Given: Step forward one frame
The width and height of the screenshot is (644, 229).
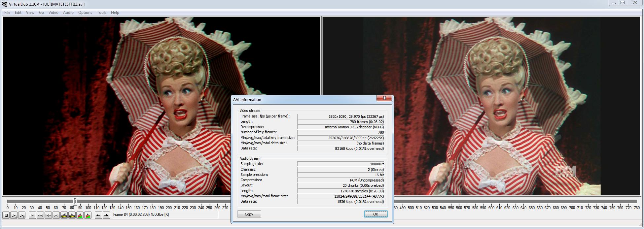Looking at the screenshot, I should [48, 215].
